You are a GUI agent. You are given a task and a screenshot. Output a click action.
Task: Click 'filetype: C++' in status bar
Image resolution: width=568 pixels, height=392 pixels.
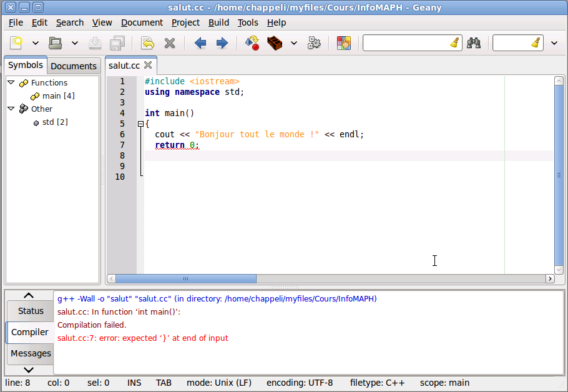pyautogui.click(x=377, y=383)
